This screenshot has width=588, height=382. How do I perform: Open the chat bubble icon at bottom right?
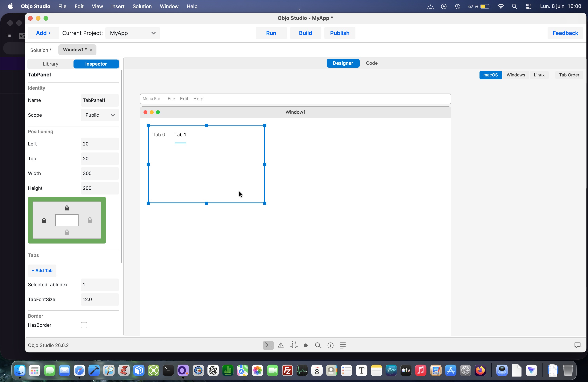point(577,345)
